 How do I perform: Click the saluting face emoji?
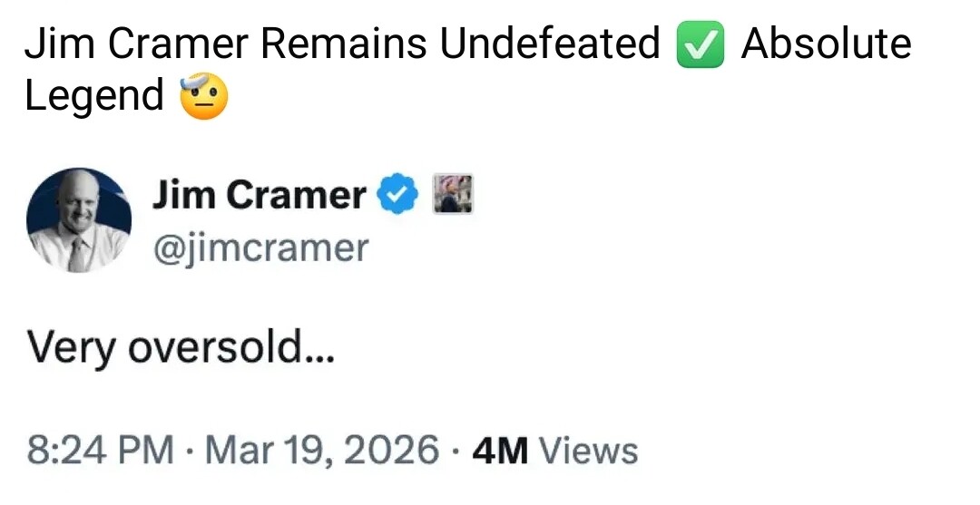click(x=203, y=98)
